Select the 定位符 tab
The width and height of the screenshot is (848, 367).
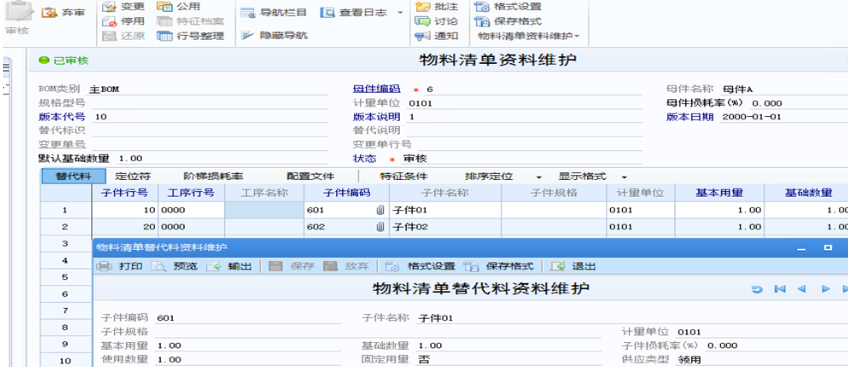coord(132,177)
